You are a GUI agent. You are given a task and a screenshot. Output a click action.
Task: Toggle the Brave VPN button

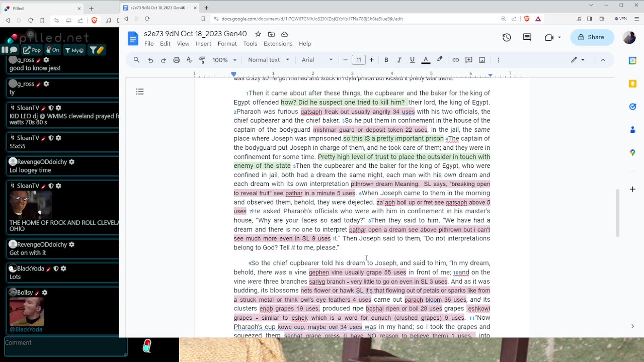620,19
